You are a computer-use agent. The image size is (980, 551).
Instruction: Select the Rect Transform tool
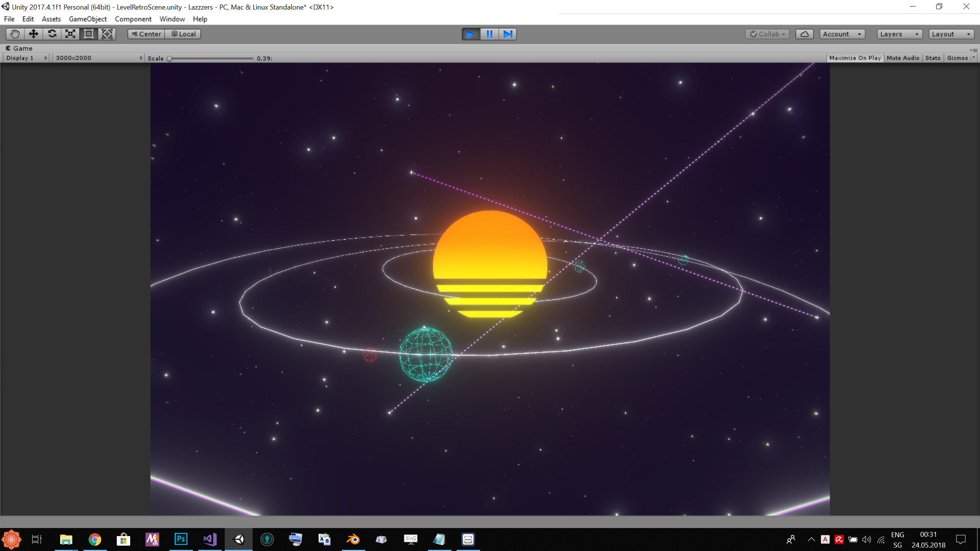[88, 34]
